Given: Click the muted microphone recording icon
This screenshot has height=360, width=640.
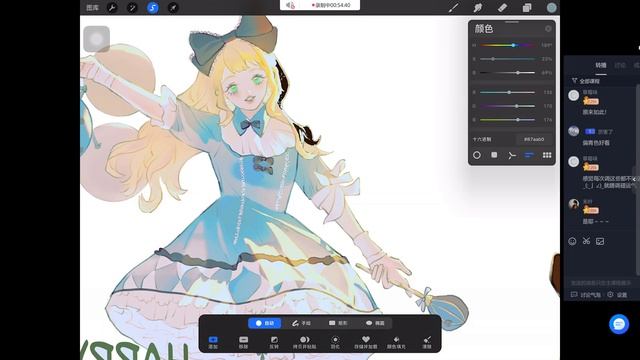Looking at the screenshot, I should pyautogui.click(x=290, y=5).
